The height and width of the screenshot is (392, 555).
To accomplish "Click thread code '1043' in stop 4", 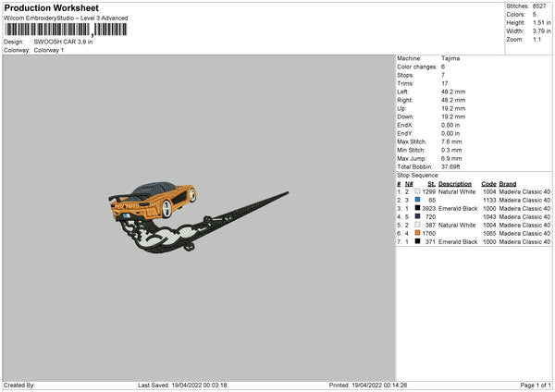I will coord(489,217).
